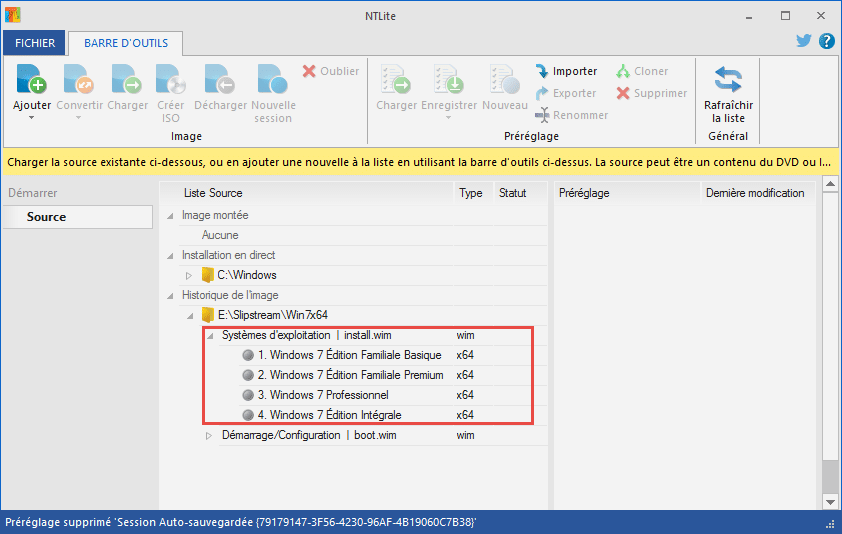Click the Aucune row under Image montée
The height and width of the screenshot is (534, 842).
(220, 235)
